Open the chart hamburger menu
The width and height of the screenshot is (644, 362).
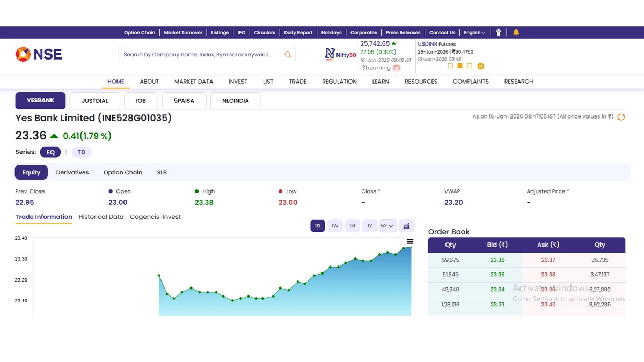(410, 241)
